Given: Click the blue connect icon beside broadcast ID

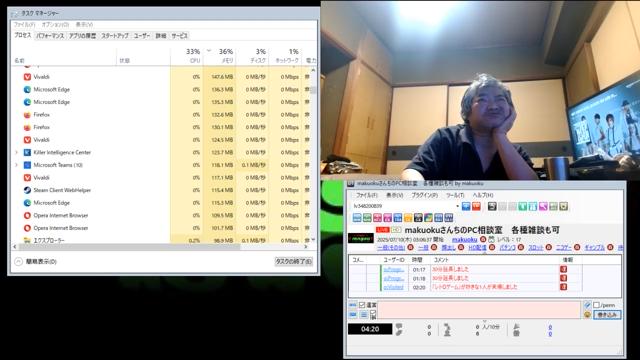Looking at the screenshot, I should click(466, 207).
